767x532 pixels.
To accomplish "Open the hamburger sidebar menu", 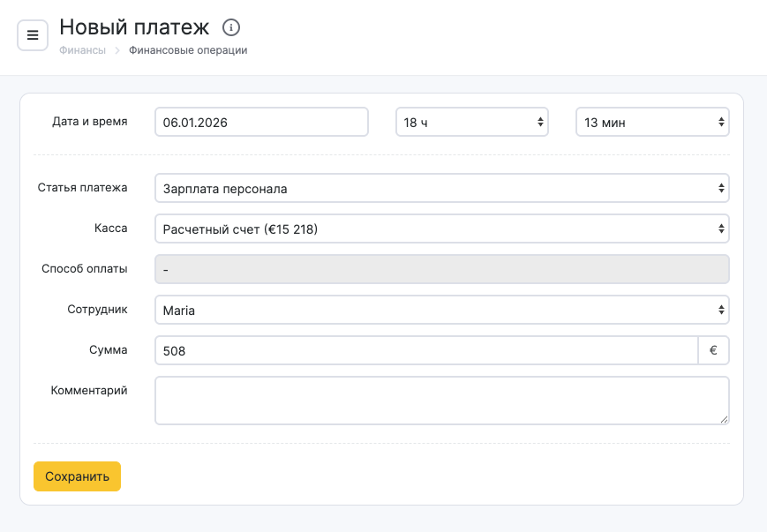I will point(33,35).
